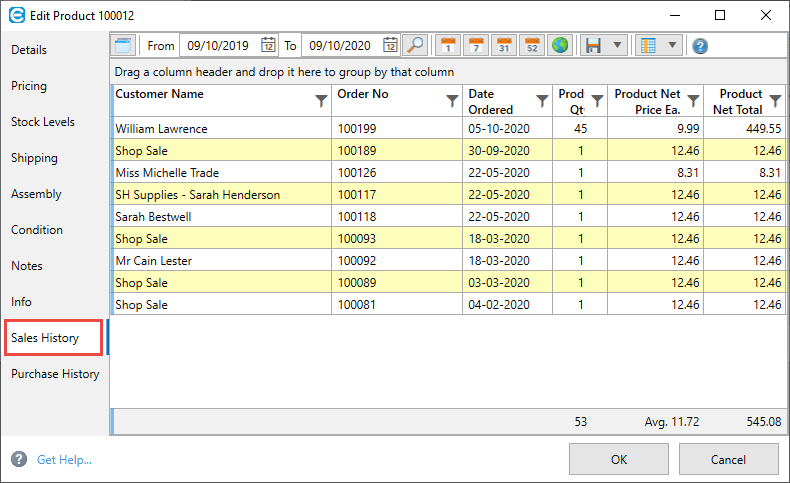Image resolution: width=790 pixels, height=483 pixels.
Task: Click the globe all-dates icon
Action: click(560, 45)
